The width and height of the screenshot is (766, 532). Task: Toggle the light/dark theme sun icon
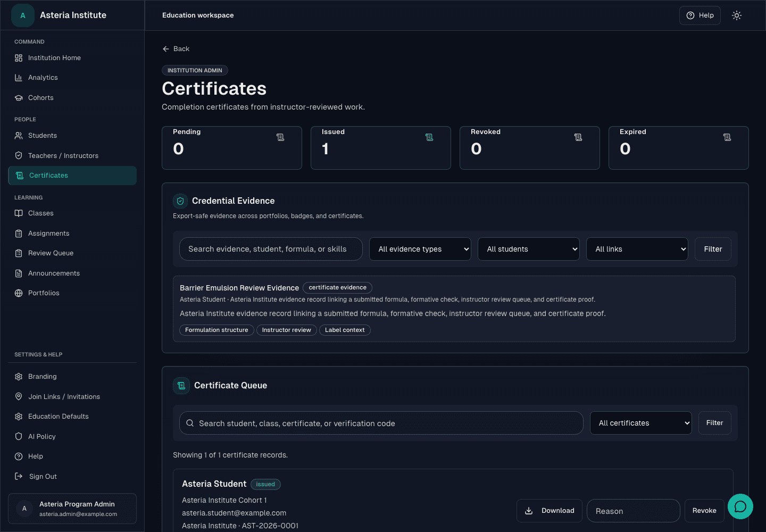coord(737,15)
